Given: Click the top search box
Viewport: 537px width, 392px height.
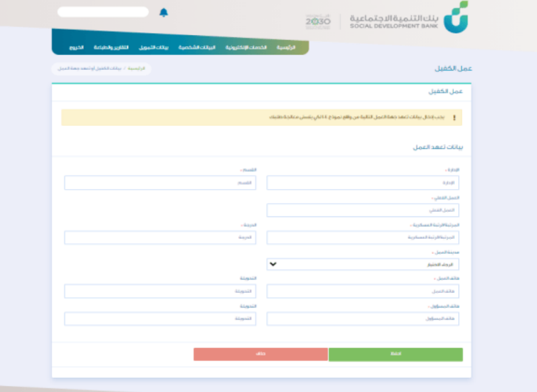Looking at the screenshot, I should pos(103,12).
